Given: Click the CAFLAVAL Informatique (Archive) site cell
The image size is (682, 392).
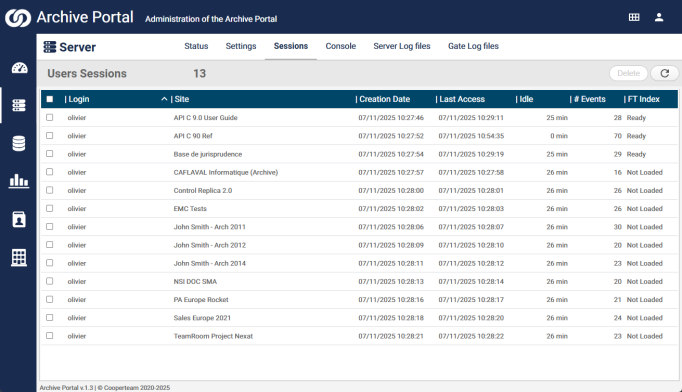Looking at the screenshot, I should point(226,172).
